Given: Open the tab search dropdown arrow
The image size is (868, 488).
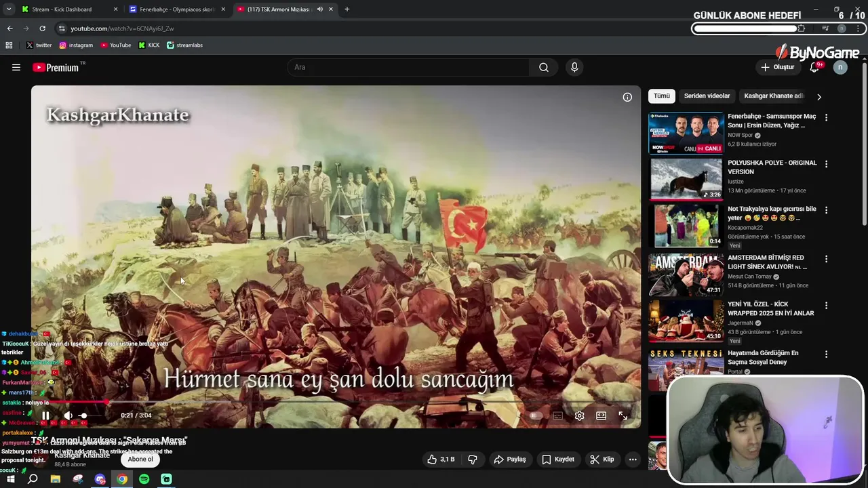Looking at the screenshot, I should pyautogui.click(x=9, y=9).
